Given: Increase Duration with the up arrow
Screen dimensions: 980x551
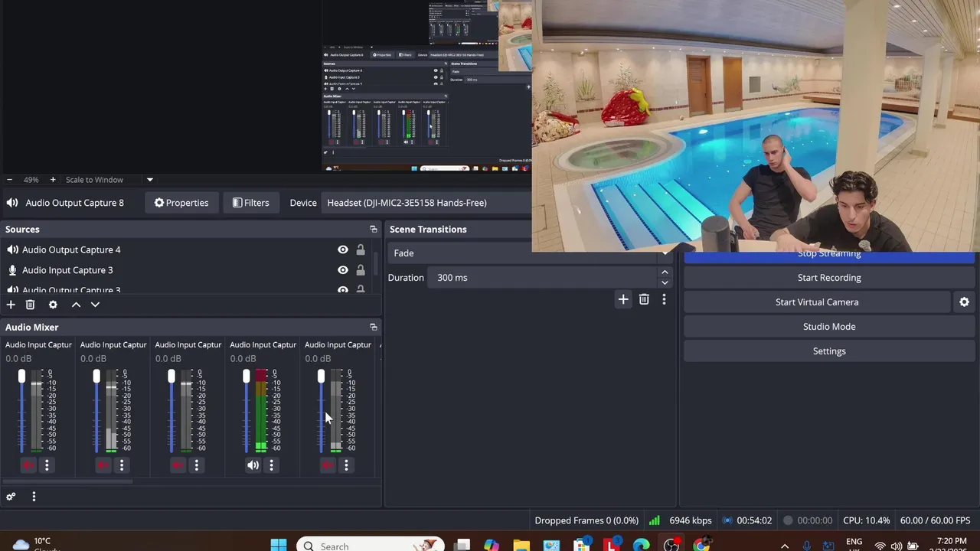Looking at the screenshot, I should (x=665, y=272).
